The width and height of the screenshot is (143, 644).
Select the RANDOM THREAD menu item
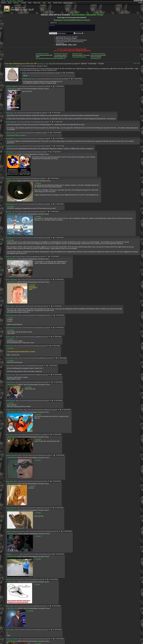click(x=57, y=3)
